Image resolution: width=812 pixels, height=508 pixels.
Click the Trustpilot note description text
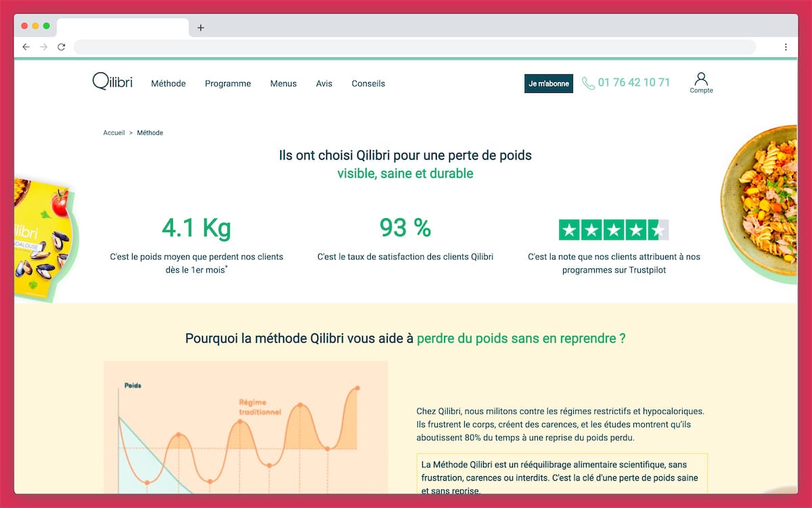point(614,263)
